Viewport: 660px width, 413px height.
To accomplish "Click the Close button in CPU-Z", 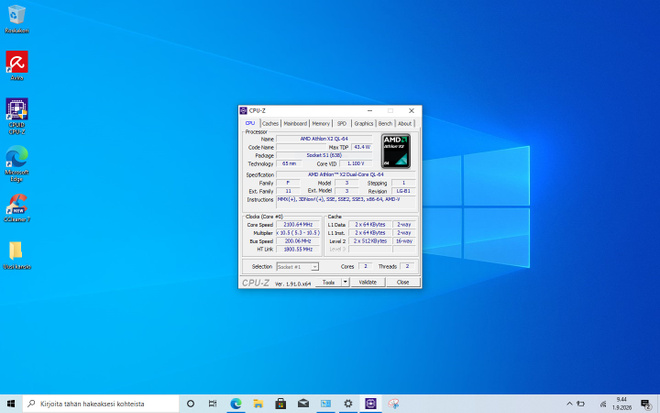I will click(x=403, y=282).
